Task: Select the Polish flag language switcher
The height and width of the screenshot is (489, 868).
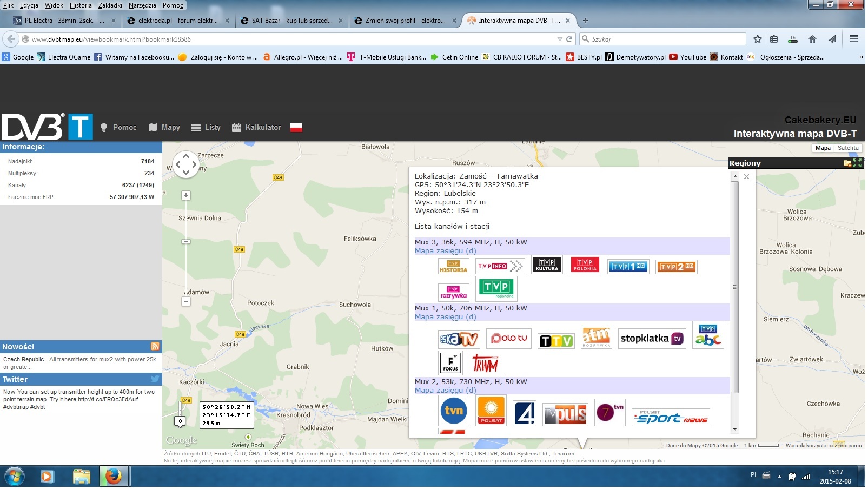Action: [x=297, y=128]
